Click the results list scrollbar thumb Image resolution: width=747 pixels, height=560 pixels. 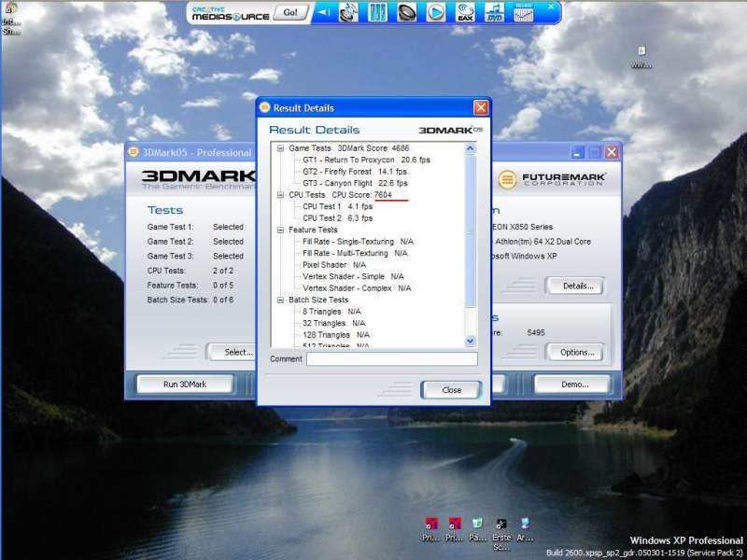click(470, 231)
